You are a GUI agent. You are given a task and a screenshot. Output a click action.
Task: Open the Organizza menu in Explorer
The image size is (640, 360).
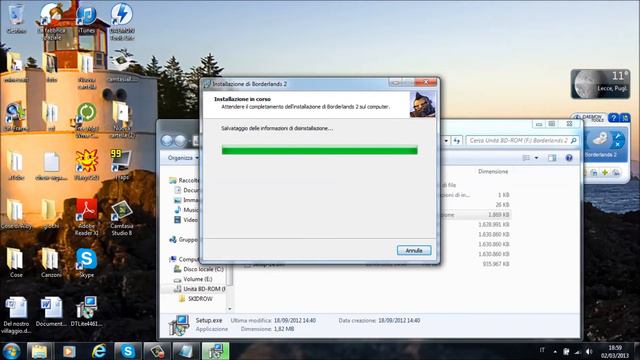click(183, 158)
